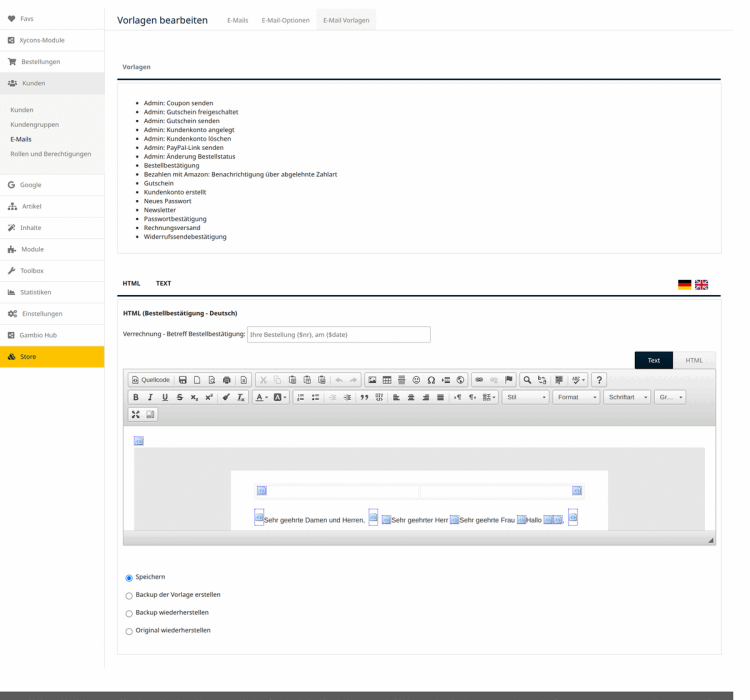The width and height of the screenshot is (750, 700).
Task: Open the Bestellbestätigung template
Action: pos(172,166)
